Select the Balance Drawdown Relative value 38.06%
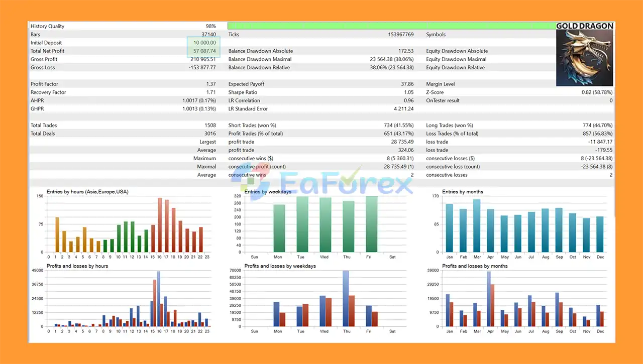 [x=392, y=67]
